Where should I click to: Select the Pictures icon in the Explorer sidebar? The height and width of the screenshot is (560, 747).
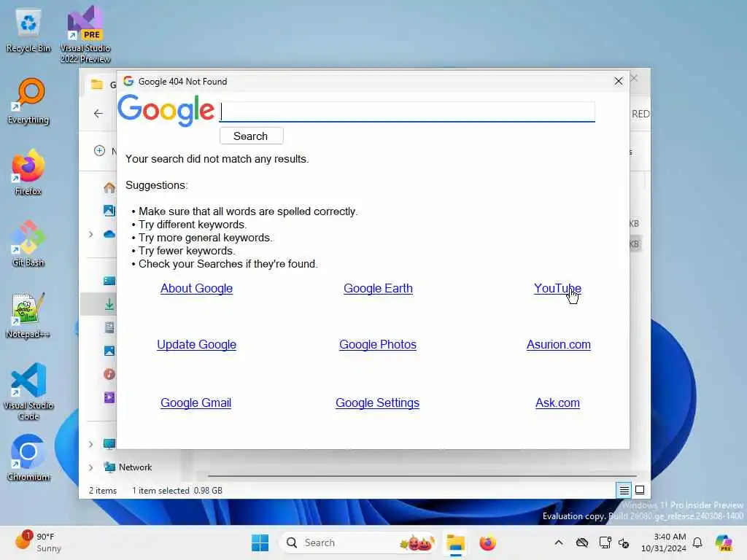coord(109,351)
